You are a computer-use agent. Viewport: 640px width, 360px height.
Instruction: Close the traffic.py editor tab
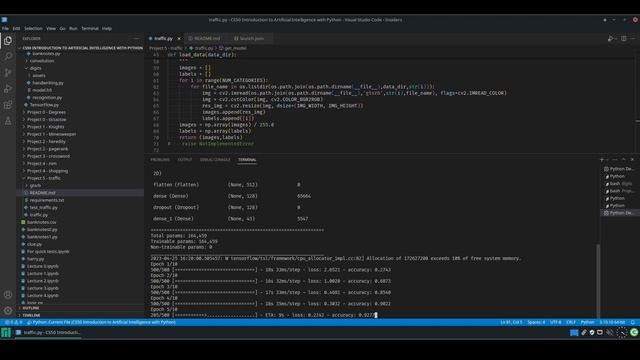(x=179, y=38)
